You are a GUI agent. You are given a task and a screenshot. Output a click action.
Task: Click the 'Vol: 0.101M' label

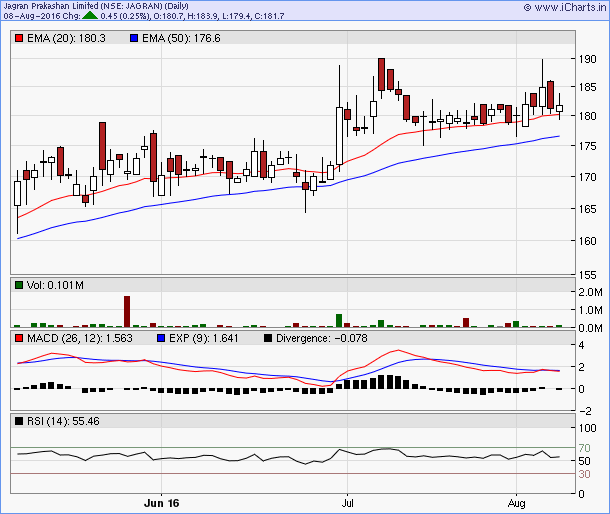pyautogui.click(x=55, y=285)
